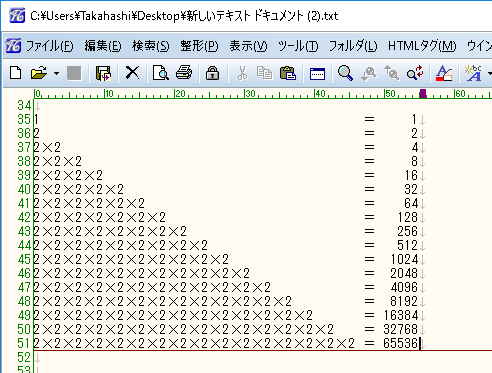Open ツール(T) menu
Image resolution: width=492 pixels, height=373 pixels.
(x=298, y=46)
